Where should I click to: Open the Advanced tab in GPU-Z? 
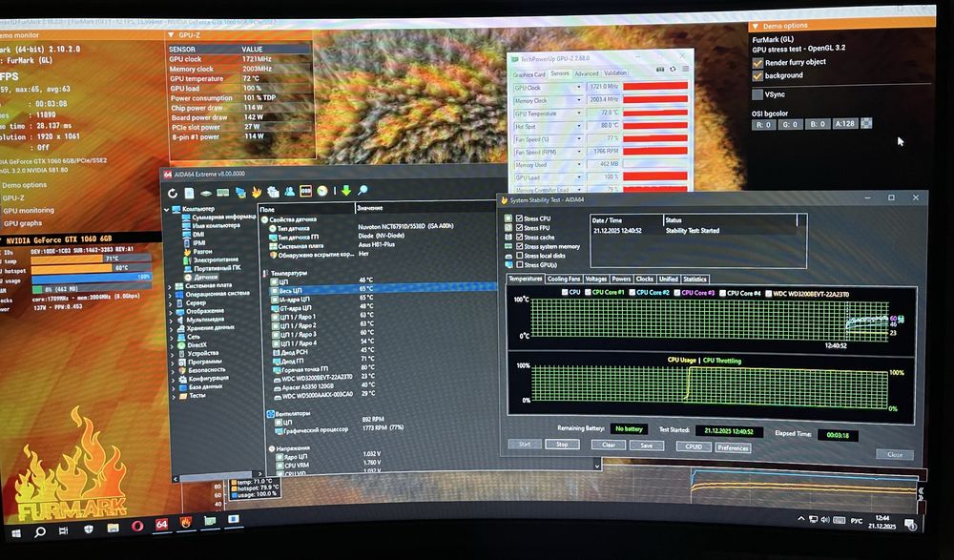[x=587, y=73]
